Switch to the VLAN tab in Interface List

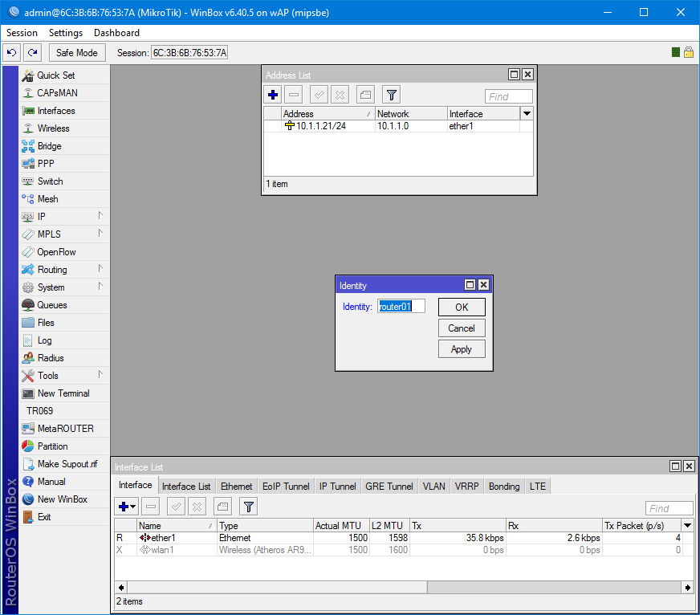[x=433, y=486]
